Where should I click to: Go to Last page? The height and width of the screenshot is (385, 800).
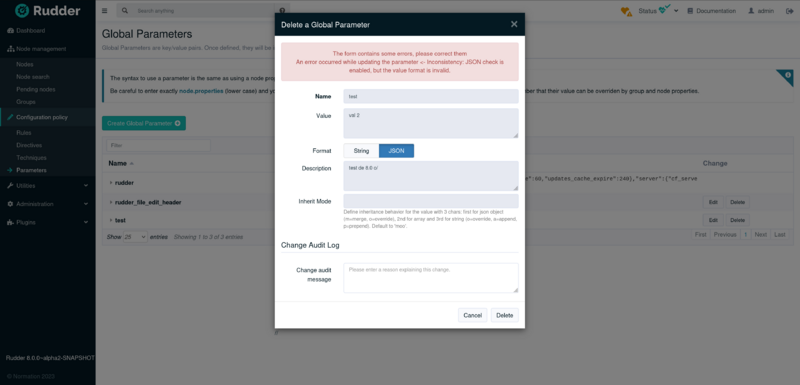[x=780, y=235]
